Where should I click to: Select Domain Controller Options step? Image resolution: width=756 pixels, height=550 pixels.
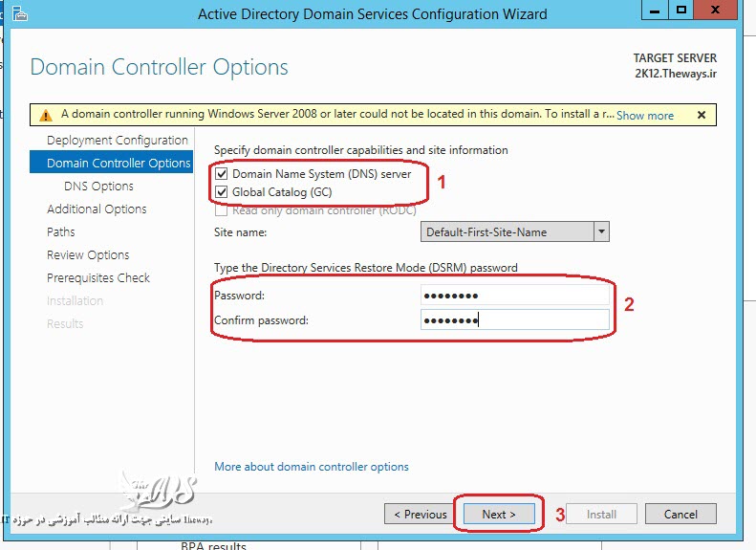118,164
